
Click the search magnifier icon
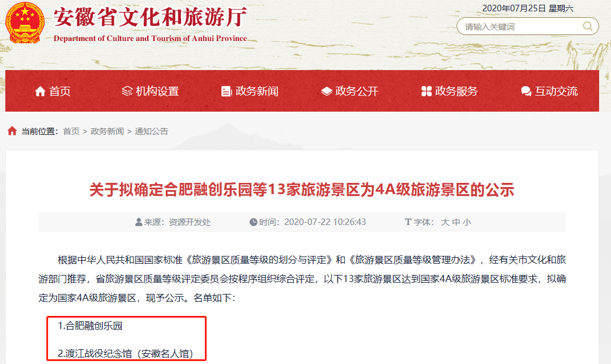coord(588,26)
